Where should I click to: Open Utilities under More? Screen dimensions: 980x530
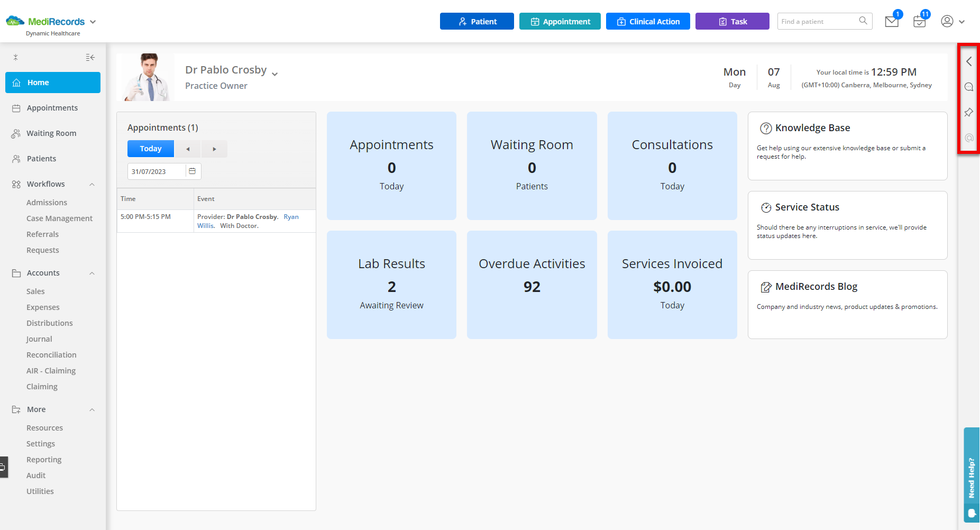(x=40, y=491)
